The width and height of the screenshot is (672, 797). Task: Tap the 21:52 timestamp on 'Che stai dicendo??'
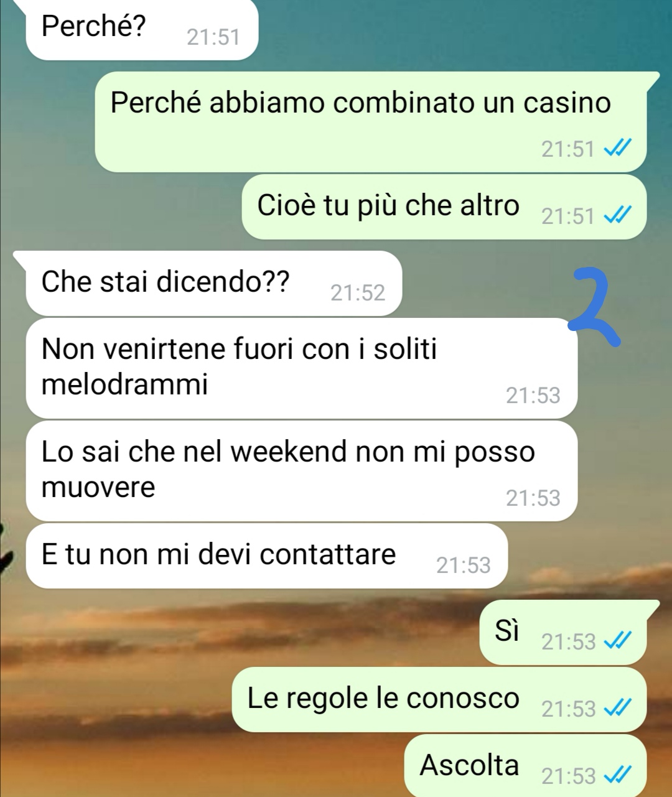click(358, 292)
